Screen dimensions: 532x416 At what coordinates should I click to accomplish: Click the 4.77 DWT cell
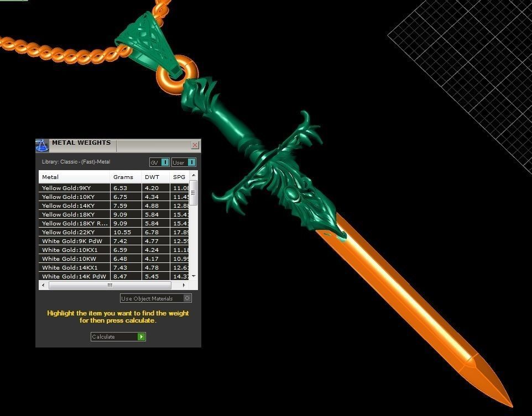156,241
